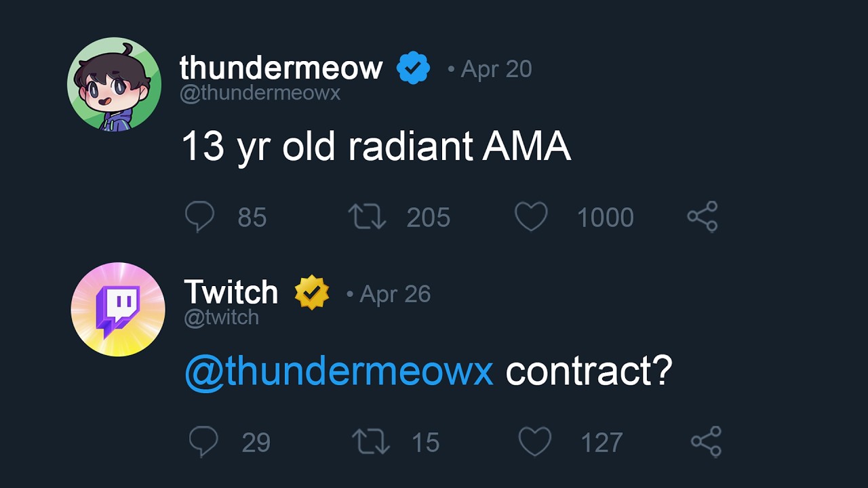This screenshot has height=488, width=868.
Task: Click the reply icon on thundermeow's tweet
Action: click(199, 217)
